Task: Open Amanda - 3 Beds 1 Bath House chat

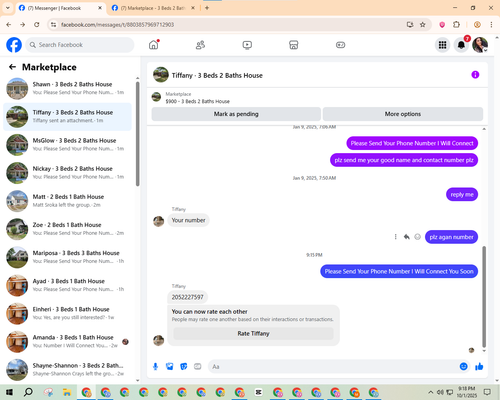Action: point(67,341)
